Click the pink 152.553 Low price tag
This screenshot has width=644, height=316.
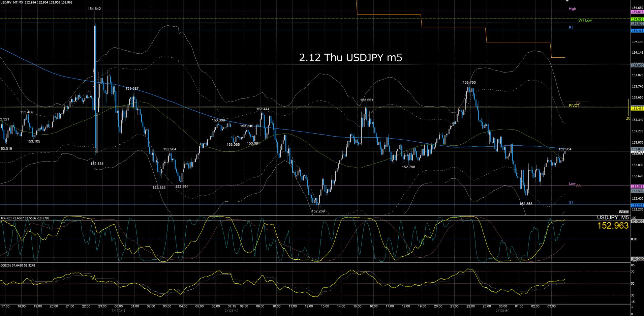click(637, 186)
